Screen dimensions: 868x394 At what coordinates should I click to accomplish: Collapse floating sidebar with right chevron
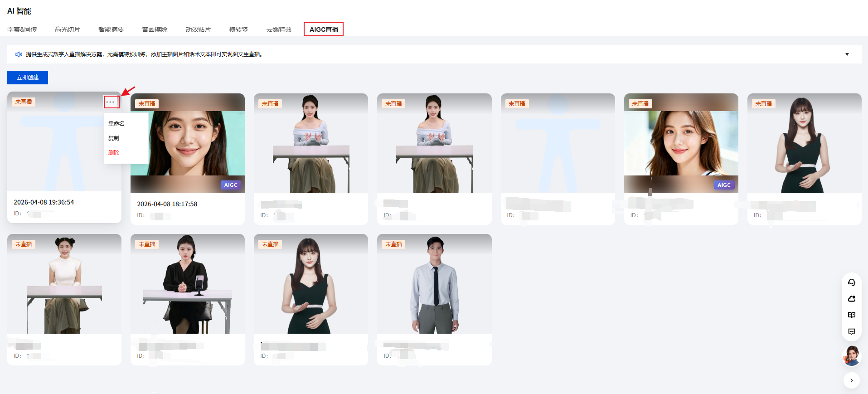click(x=851, y=380)
